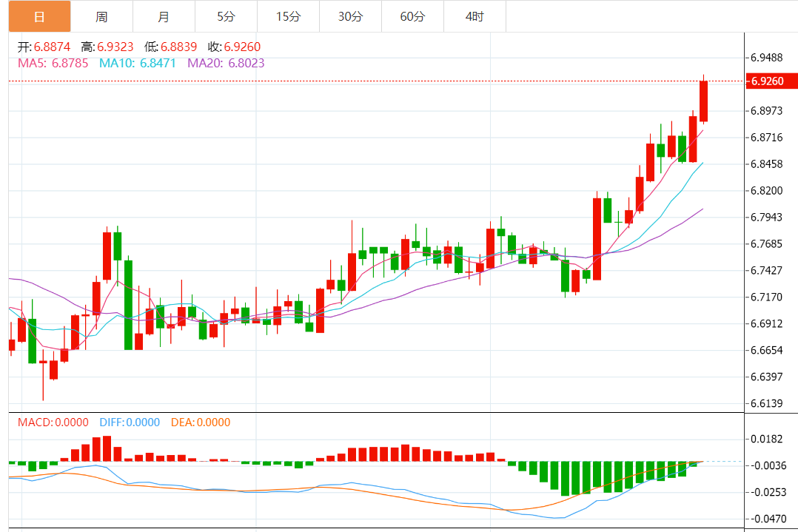The width and height of the screenshot is (798, 532).
Task: Click the 6.6397 price axis label
Action: click(766, 377)
